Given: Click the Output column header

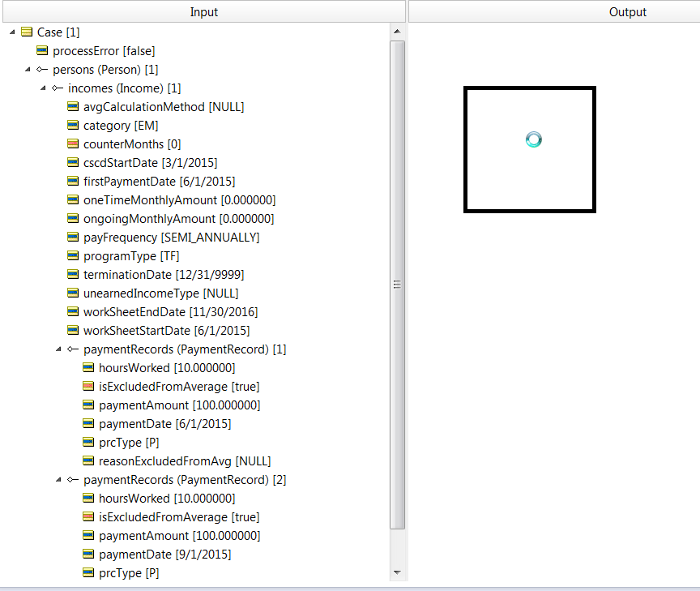Looking at the screenshot, I should pyautogui.click(x=554, y=11).
